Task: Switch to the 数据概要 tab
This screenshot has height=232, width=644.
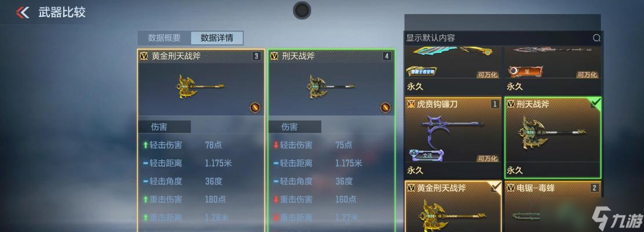Action: (x=164, y=38)
